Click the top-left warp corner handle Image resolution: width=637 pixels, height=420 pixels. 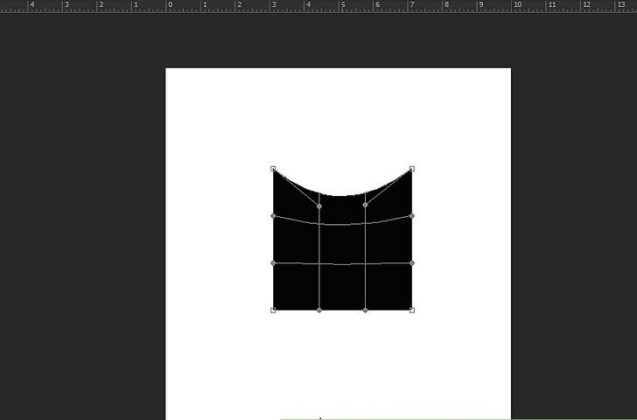click(x=273, y=169)
